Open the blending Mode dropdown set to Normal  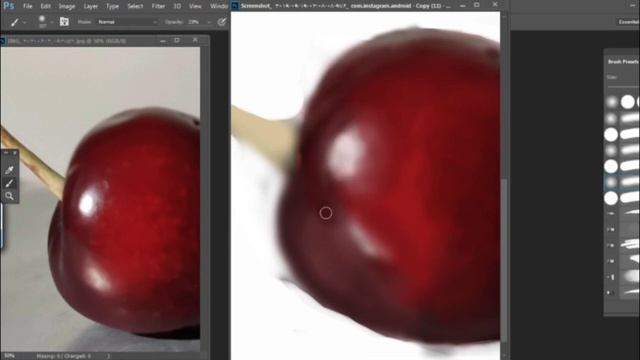(x=127, y=22)
